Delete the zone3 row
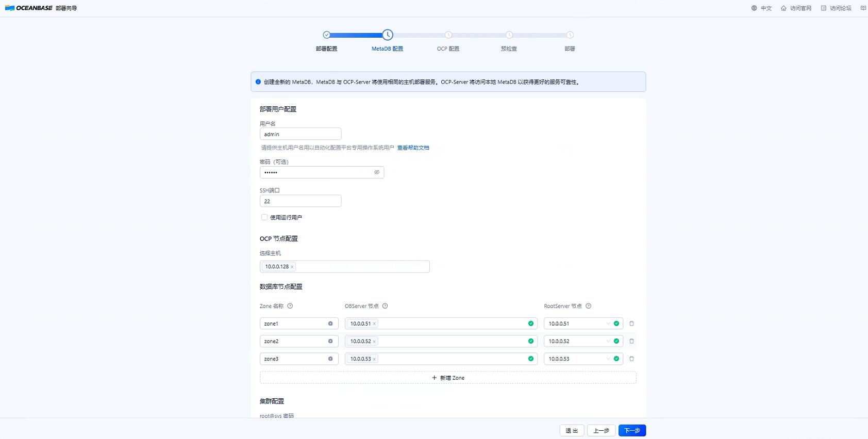This screenshot has width=868, height=439. pyautogui.click(x=631, y=359)
